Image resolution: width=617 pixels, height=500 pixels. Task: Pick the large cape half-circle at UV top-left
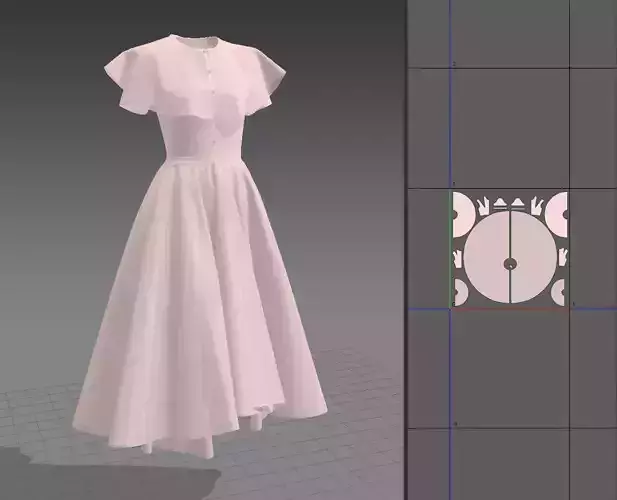click(464, 215)
